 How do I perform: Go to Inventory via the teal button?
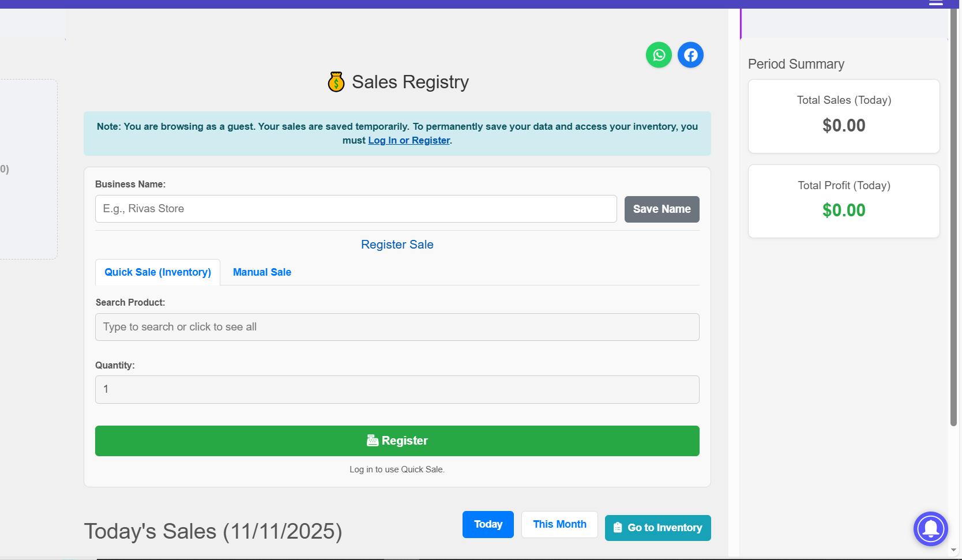tap(657, 528)
